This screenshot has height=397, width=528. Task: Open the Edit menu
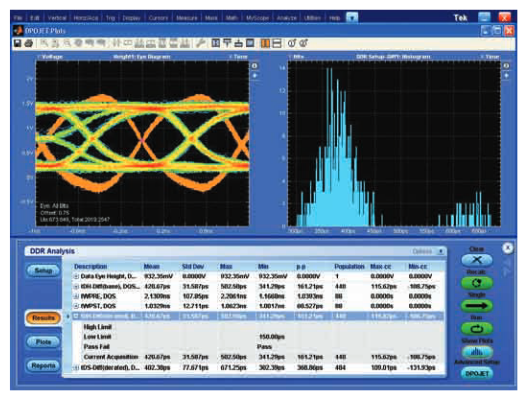pos(35,18)
